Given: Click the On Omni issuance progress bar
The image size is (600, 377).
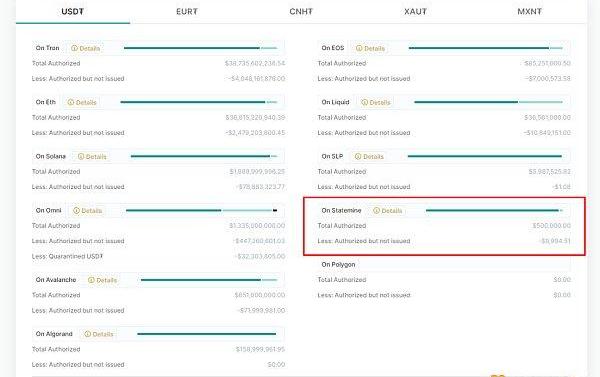Looking at the screenshot, I should [201, 211].
